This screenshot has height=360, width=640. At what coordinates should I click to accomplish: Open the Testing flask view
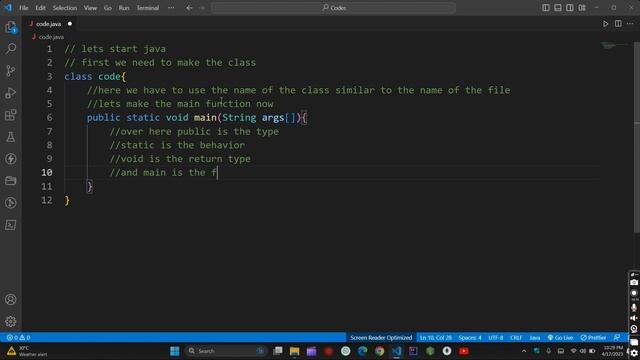click(11, 137)
